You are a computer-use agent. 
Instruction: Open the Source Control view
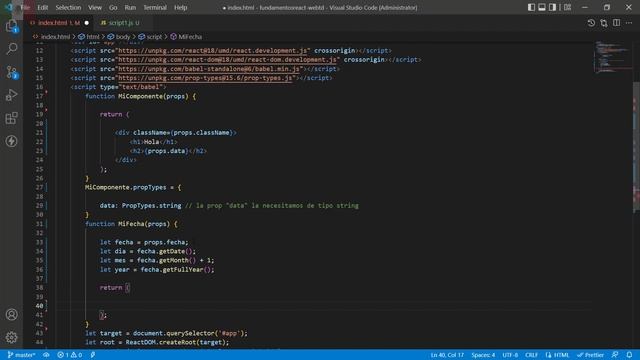click(x=11, y=72)
